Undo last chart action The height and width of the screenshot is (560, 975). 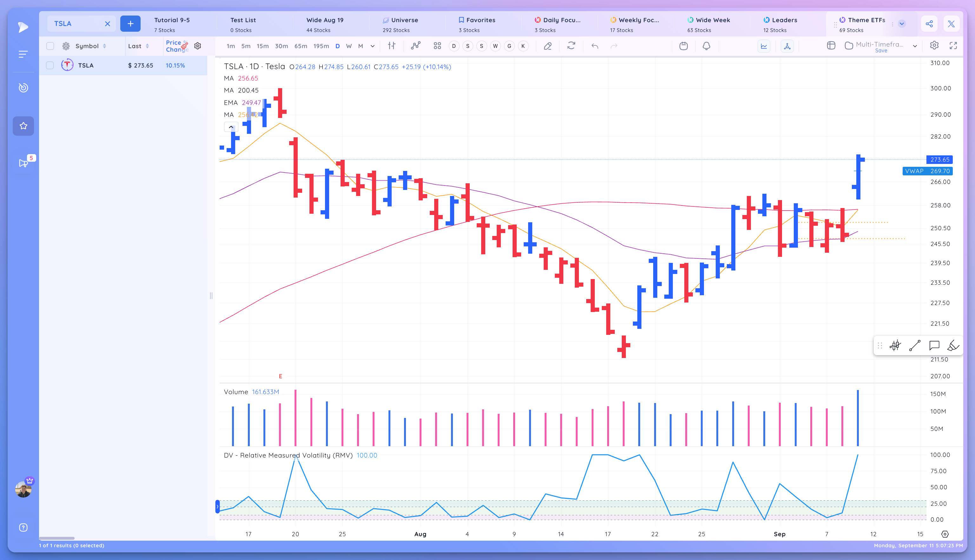click(595, 46)
